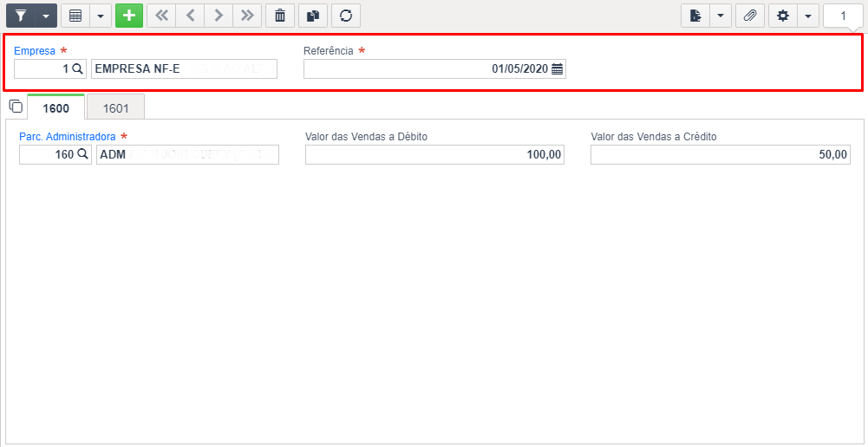This screenshot has width=868, height=447.
Task: Switch to grid view icon
Action: (75, 16)
